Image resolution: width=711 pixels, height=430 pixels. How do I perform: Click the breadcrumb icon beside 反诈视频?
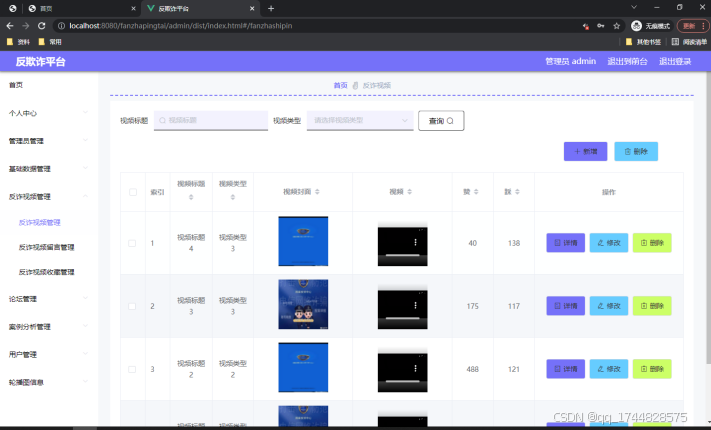[356, 85]
